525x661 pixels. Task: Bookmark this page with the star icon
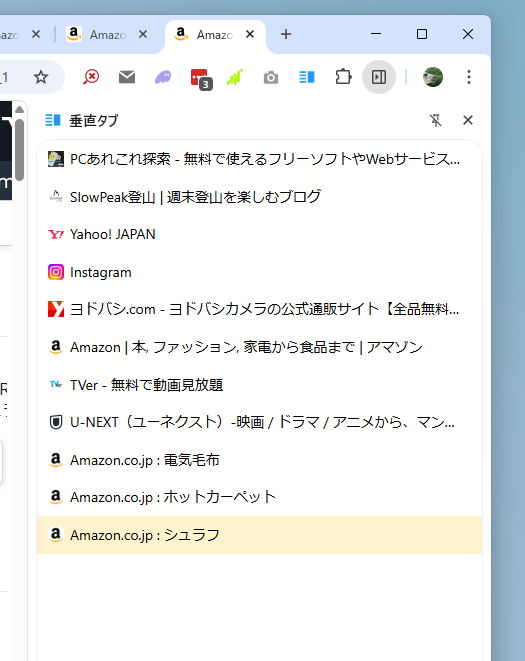click(x=41, y=77)
